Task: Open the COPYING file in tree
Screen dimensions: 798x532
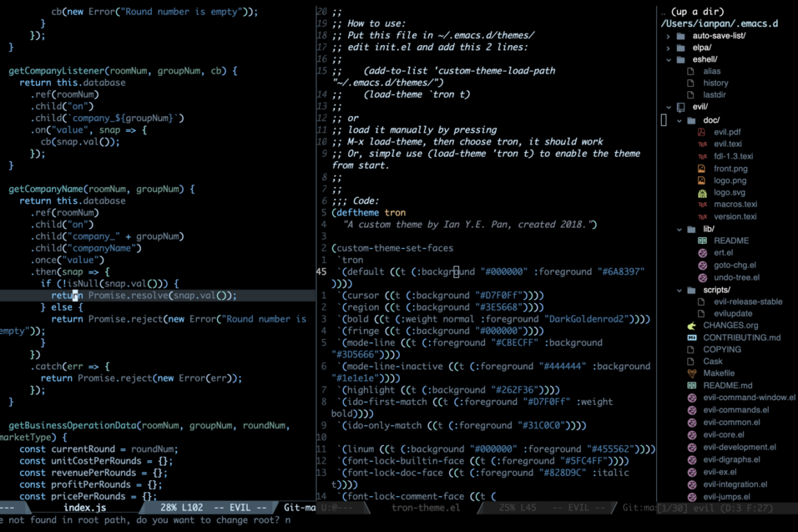Action: pos(722,350)
